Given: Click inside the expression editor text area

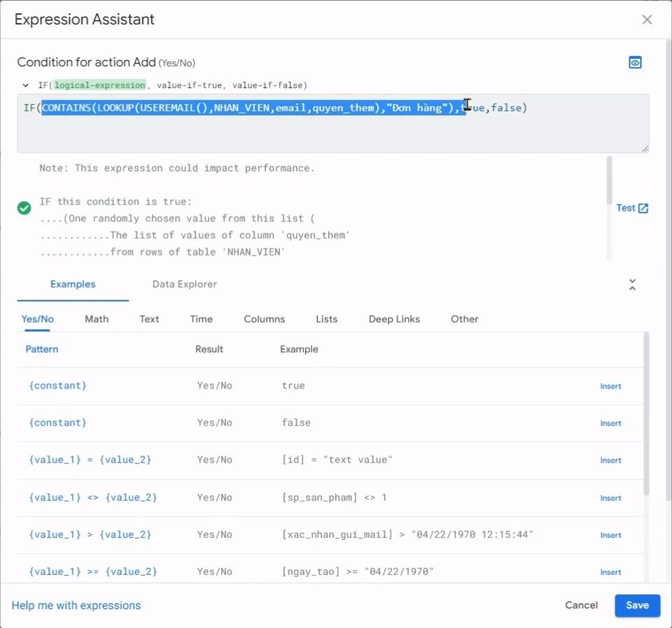Looking at the screenshot, I should click(332, 133).
